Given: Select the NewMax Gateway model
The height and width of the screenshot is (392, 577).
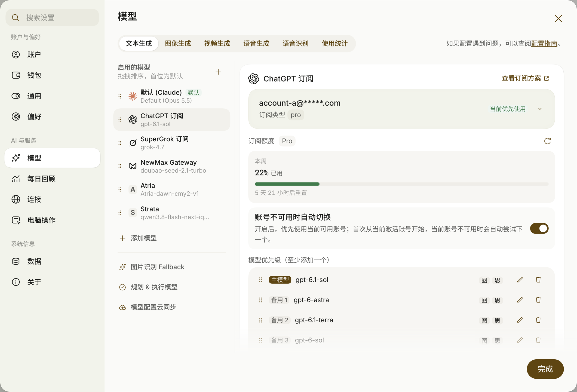Looking at the screenshot, I should (x=172, y=166).
